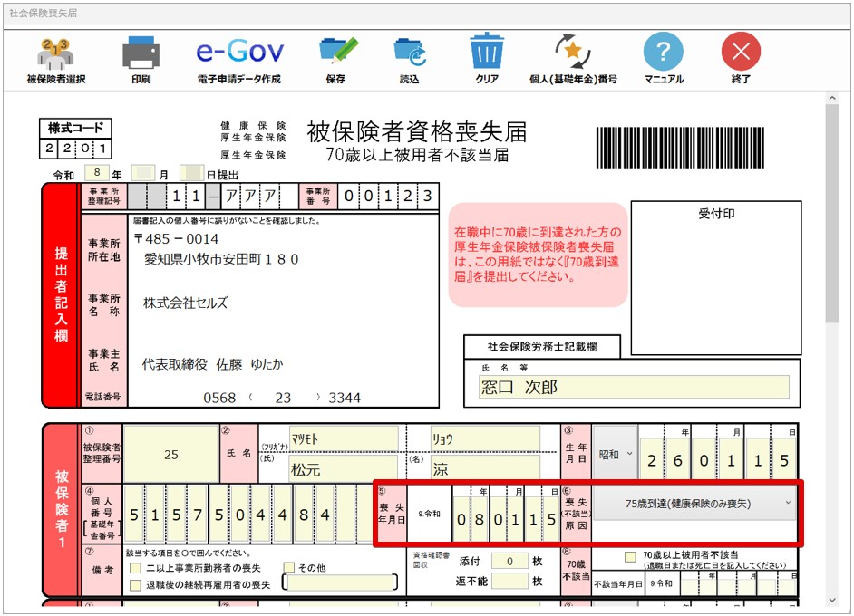Viewport: 854px width, 616px height.
Task: Click 喪失年月日 9.令和 era text
Action: pyautogui.click(x=429, y=514)
